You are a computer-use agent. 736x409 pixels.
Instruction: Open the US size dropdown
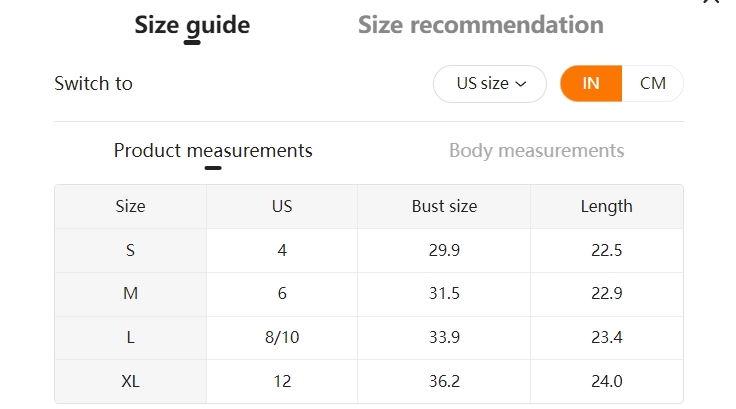[x=490, y=84]
